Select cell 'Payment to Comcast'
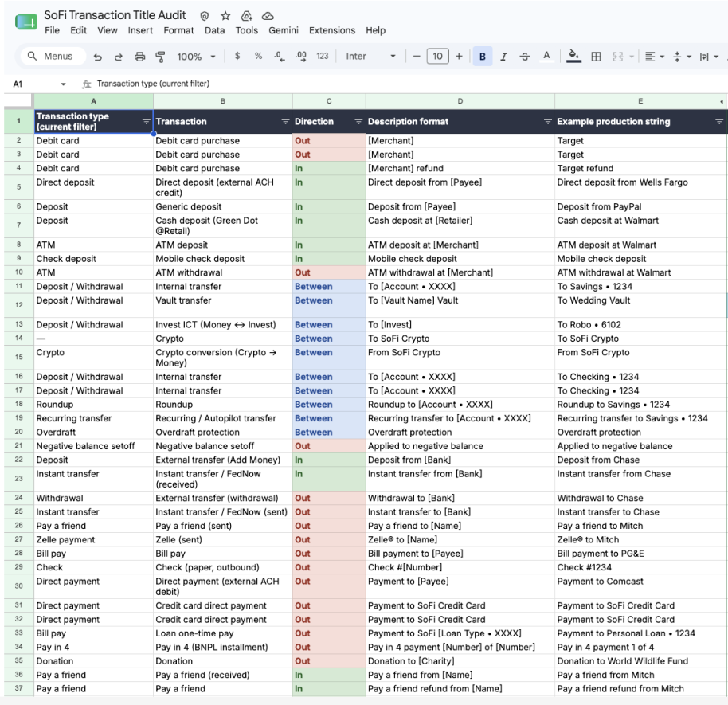This screenshot has width=728, height=705. [x=640, y=586]
